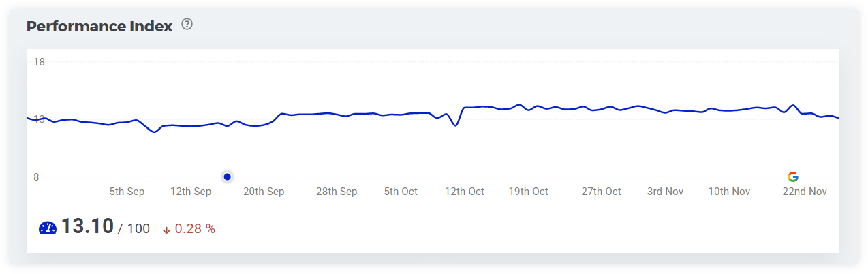This screenshot has width=868, height=274.
Task: Click the Google update marker icon
Action: pos(792,177)
